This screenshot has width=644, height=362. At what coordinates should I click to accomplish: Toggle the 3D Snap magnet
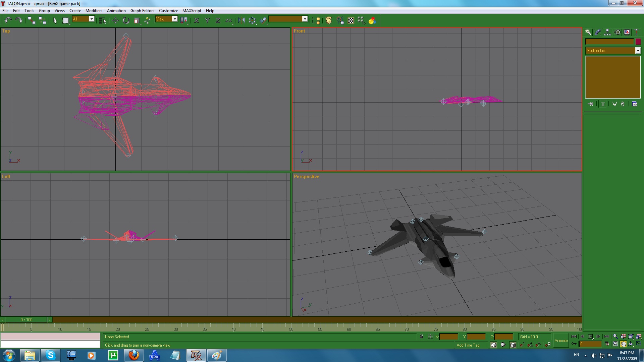pyautogui.click(x=522, y=345)
